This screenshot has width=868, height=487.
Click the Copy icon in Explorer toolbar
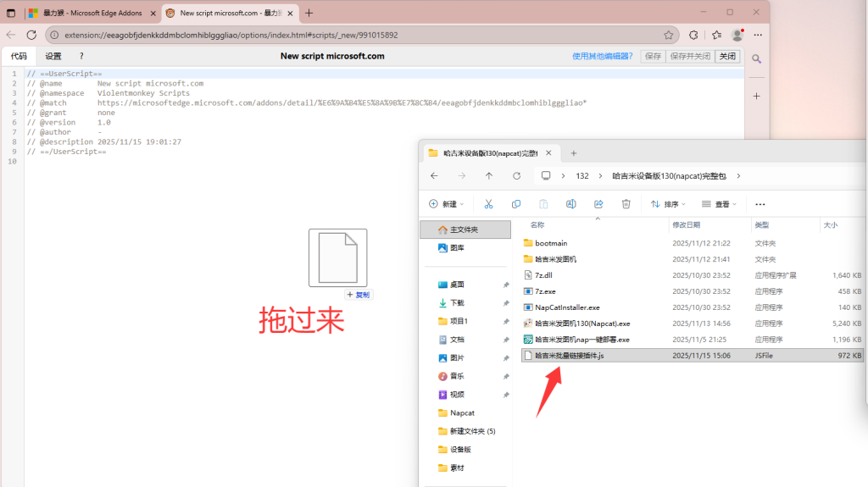516,204
